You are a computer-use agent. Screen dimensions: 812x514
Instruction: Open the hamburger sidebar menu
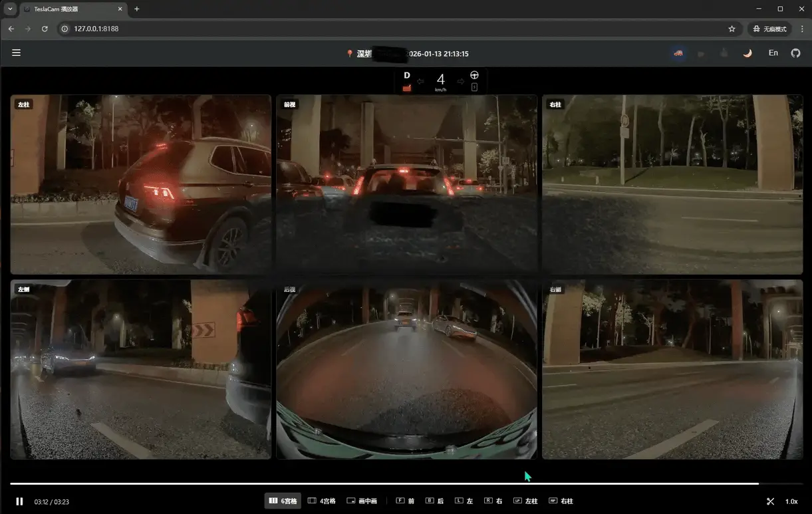(17, 53)
